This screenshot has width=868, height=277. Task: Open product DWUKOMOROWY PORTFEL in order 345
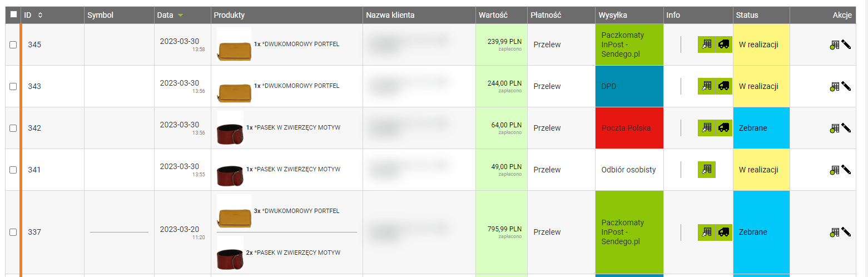(300, 44)
